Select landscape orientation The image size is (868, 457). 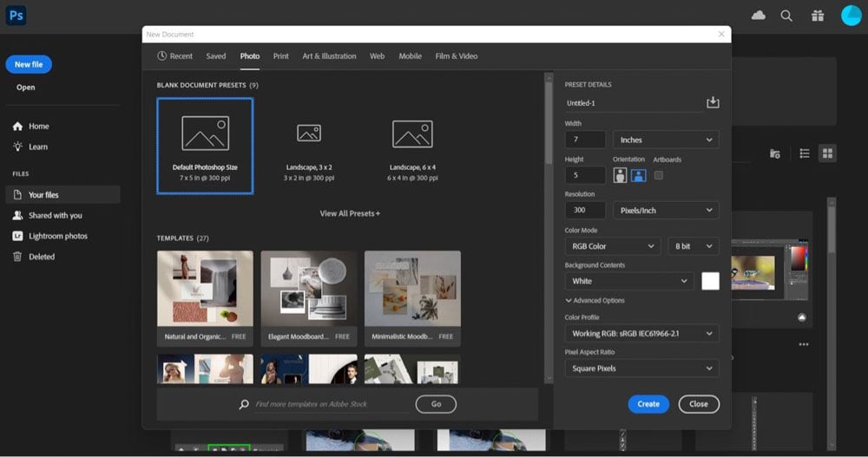coord(638,175)
